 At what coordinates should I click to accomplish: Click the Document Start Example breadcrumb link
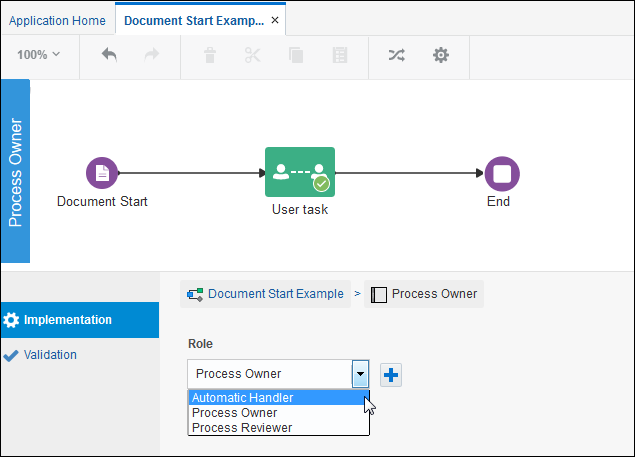(x=275, y=294)
